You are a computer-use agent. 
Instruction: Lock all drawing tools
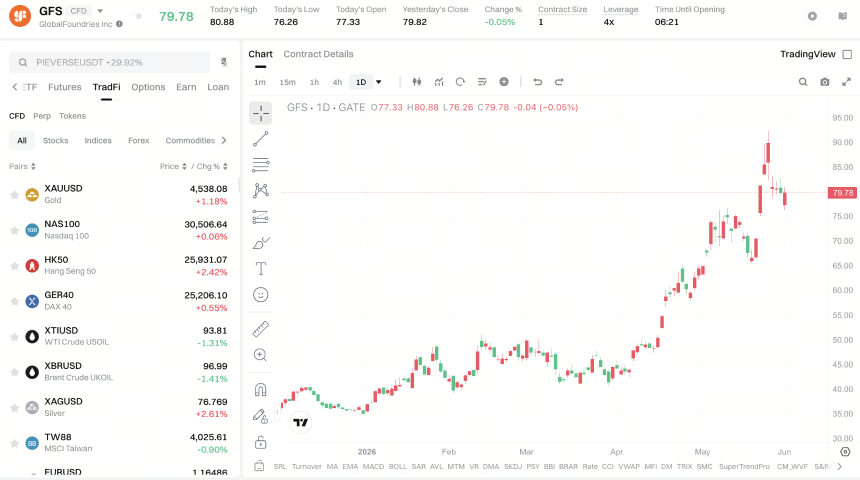point(261,442)
